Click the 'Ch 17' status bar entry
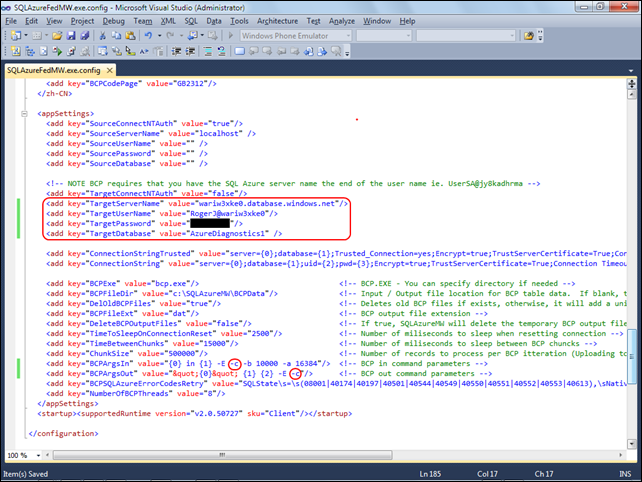Screen dimensions: 642x482 544,474
